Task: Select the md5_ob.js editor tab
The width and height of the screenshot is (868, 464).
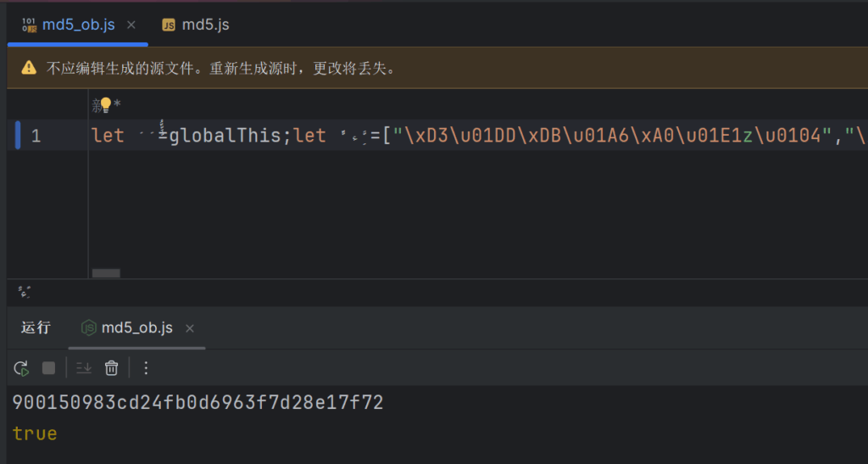Action: [78, 25]
